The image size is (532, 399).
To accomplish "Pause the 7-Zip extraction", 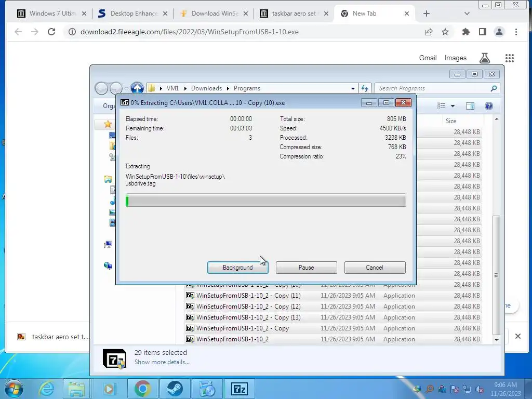I will 306,268.
